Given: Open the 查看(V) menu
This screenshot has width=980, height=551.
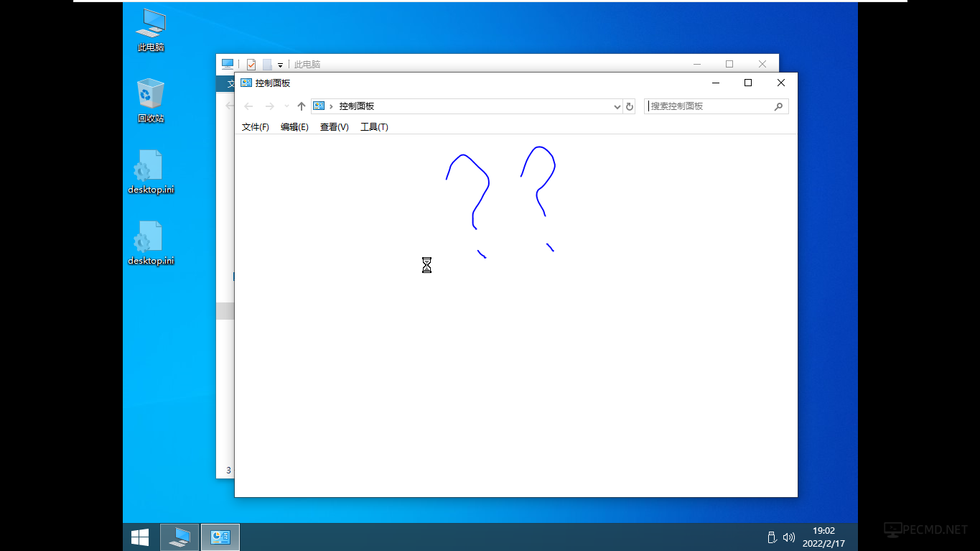Looking at the screenshot, I should coord(335,127).
